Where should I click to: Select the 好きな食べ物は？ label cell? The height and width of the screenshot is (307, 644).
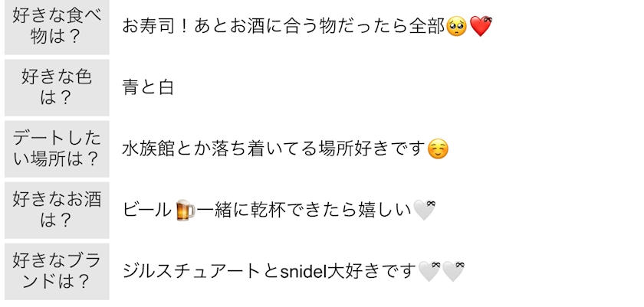coord(57,27)
